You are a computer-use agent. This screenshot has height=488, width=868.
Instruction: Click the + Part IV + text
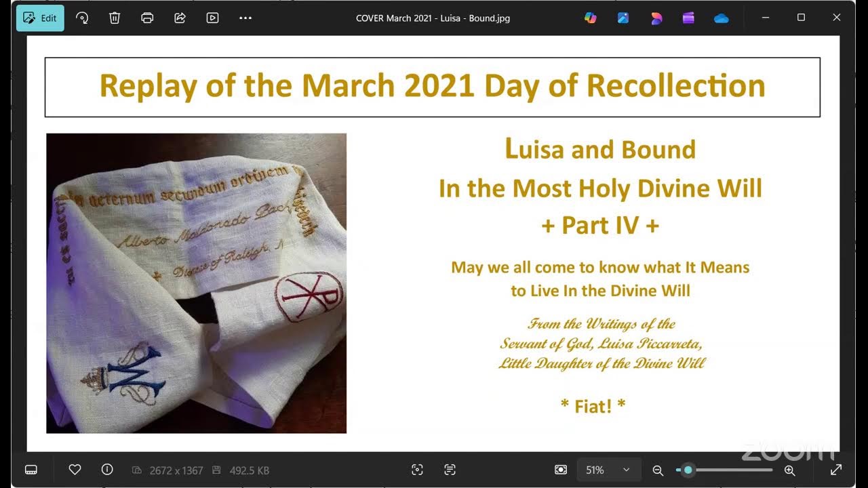(600, 226)
